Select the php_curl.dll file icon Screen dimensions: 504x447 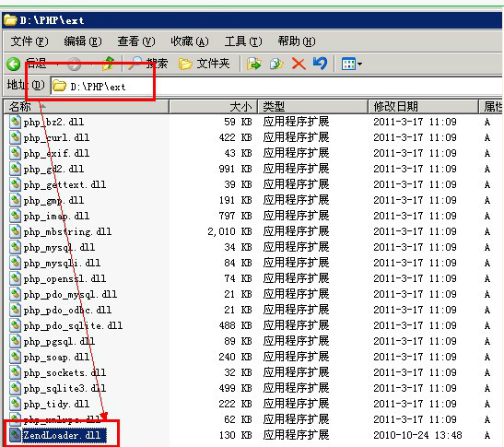15,137
